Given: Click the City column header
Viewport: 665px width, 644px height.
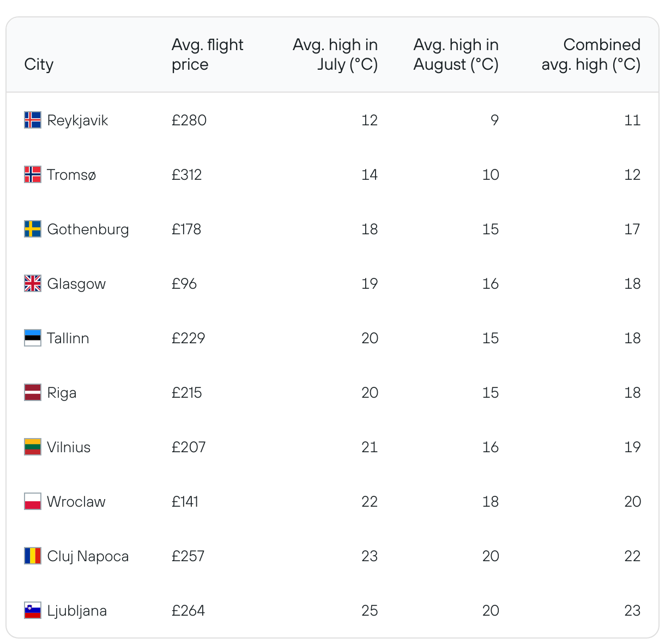Looking at the screenshot, I should click(x=39, y=64).
